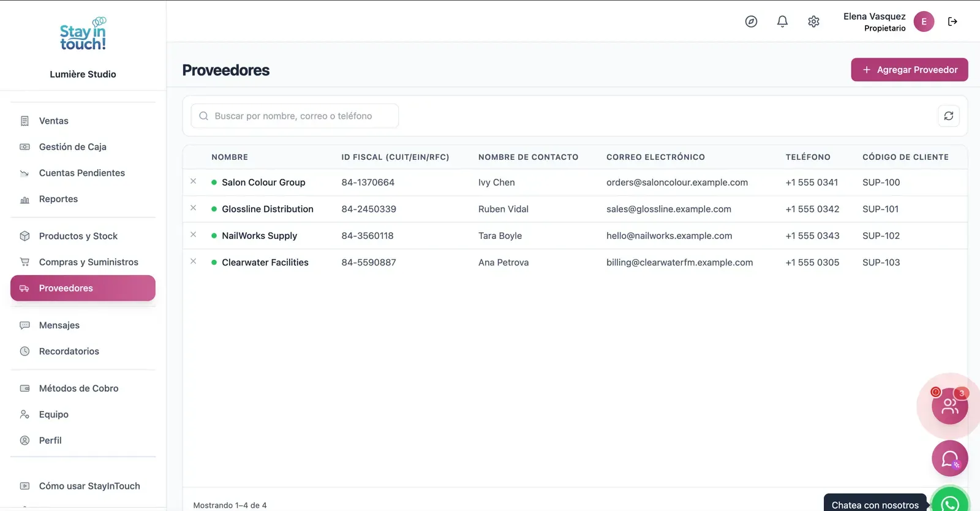Click NOMBRE column header

[230, 157]
